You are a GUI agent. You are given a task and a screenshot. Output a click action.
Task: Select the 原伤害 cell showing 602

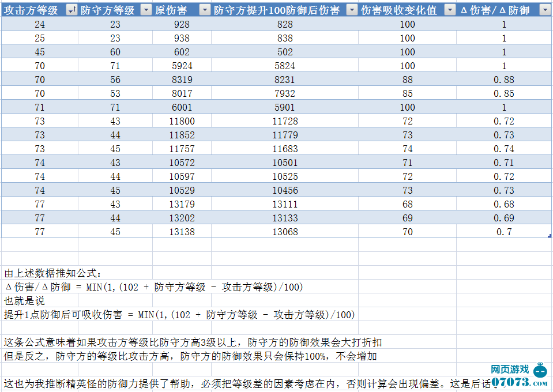click(182, 52)
